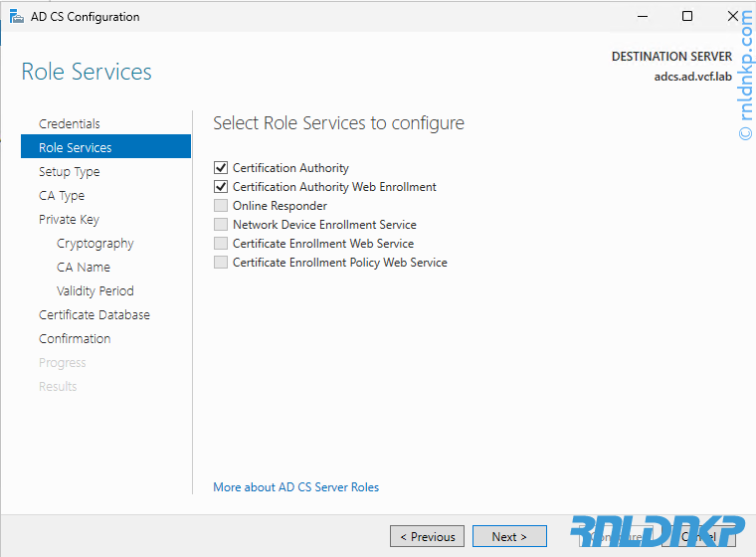
Task: Open the Setup Type step
Action: [x=70, y=171]
